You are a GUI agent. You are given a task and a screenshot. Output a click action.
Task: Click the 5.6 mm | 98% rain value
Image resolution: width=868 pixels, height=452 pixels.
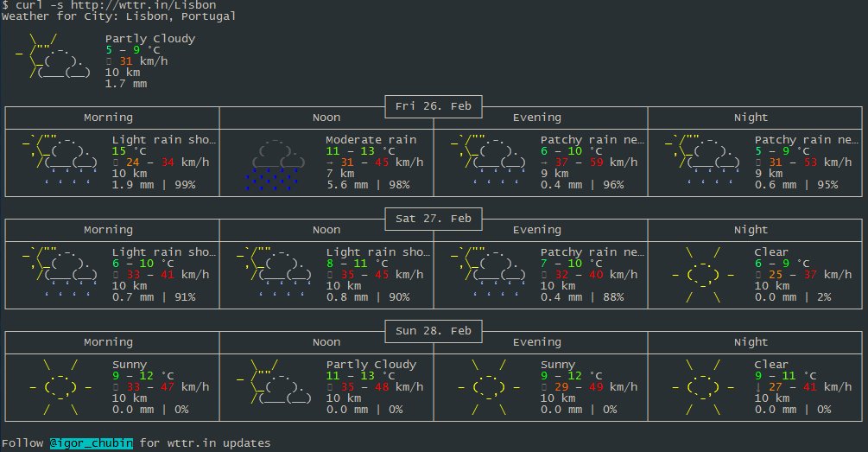tap(368, 185)
